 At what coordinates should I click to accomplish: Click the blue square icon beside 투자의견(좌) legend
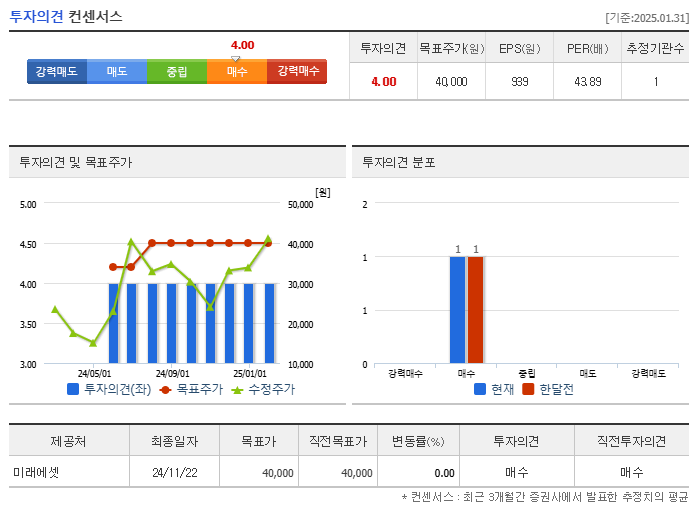click(x=73, y=389)
